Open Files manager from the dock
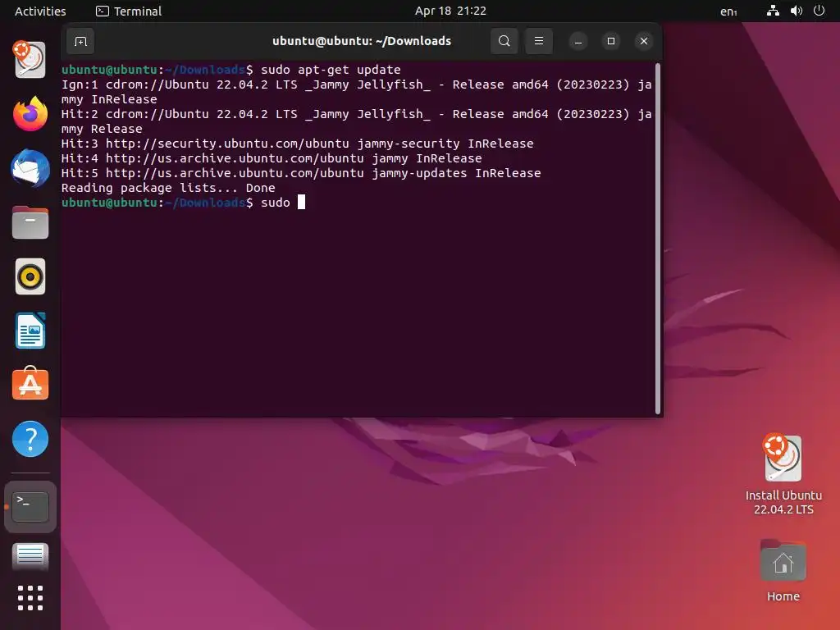The height and width of the screenshot is (630, 840). click(x=30, y=222)
